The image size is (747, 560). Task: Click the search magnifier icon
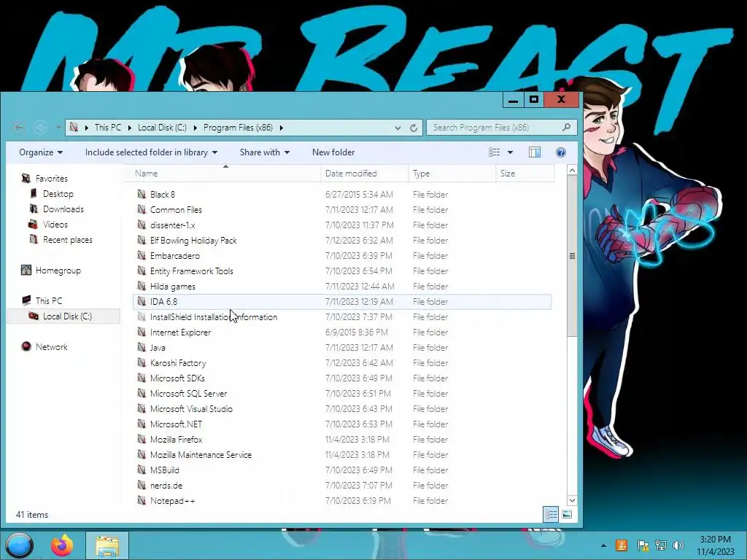[x=566, y=127]
